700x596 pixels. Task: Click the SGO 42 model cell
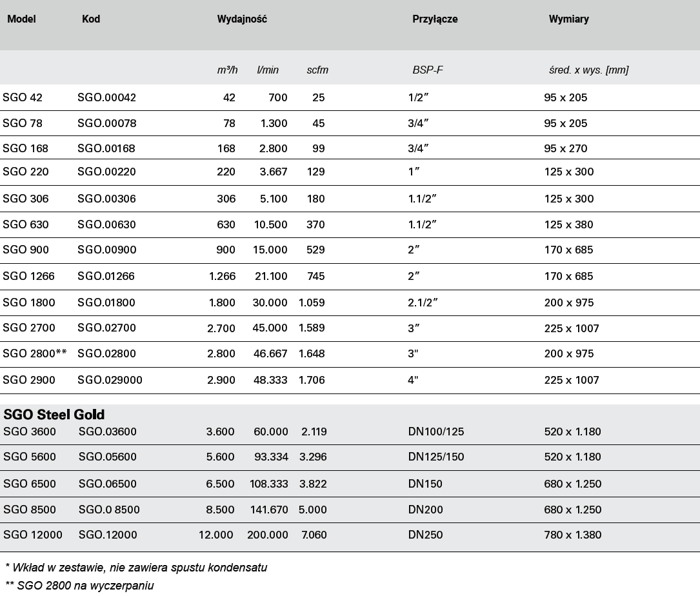point(23,98)
